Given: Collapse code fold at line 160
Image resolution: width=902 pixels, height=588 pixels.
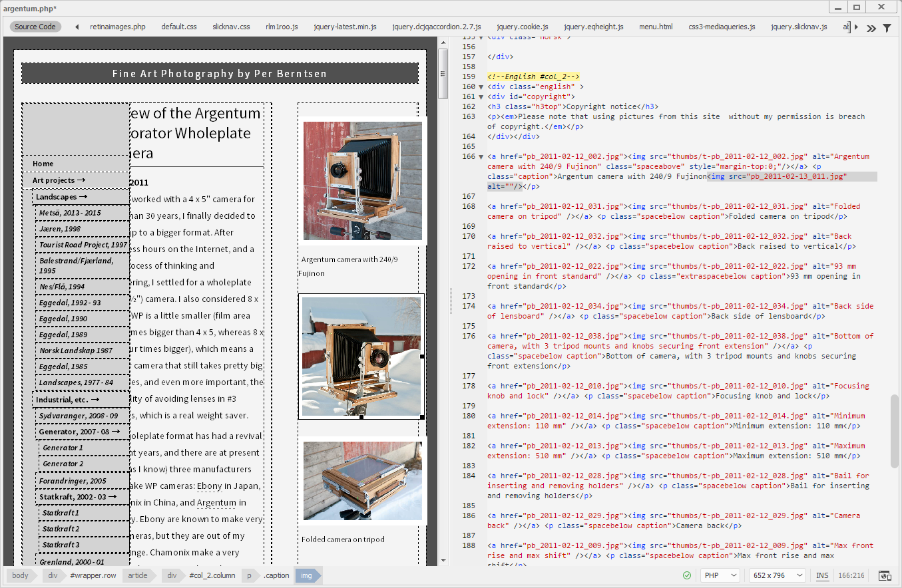Looking at the screenshot, I should point(482,86).
